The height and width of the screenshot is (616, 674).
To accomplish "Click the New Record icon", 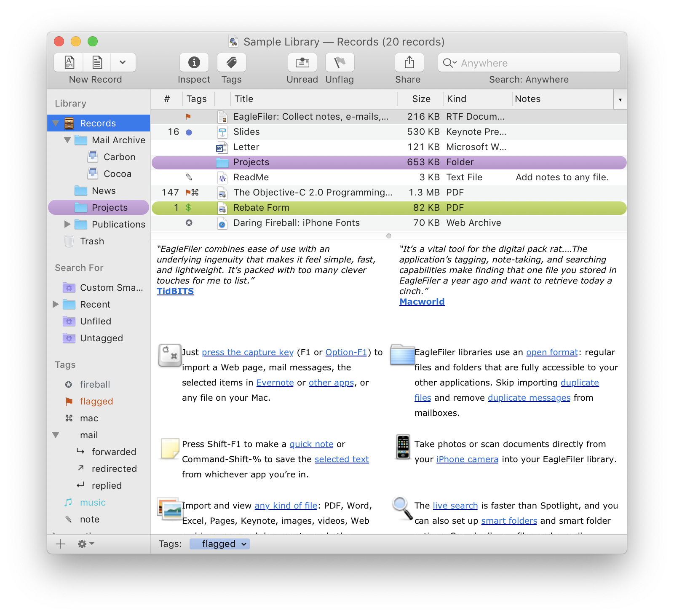I will pyautogui.click(x=68, y=62).
